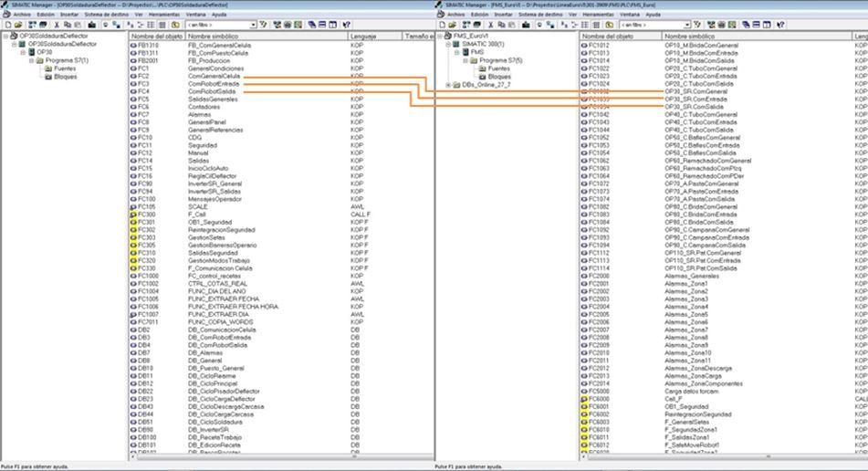Sort by Lenguaje column in OP30SoldaduraDeflector window

coord(375,36)
